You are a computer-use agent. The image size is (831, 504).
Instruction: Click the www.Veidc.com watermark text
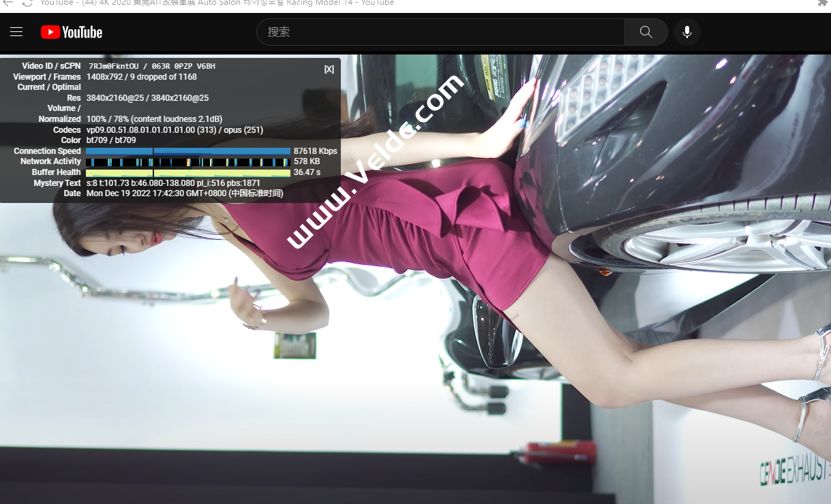click(375, 162)
